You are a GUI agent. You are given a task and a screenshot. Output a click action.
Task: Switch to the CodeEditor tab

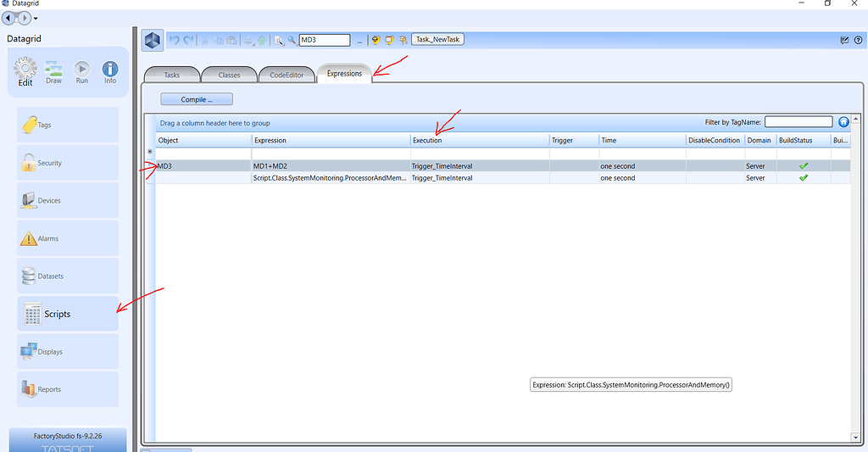click(x=287, y=75)
